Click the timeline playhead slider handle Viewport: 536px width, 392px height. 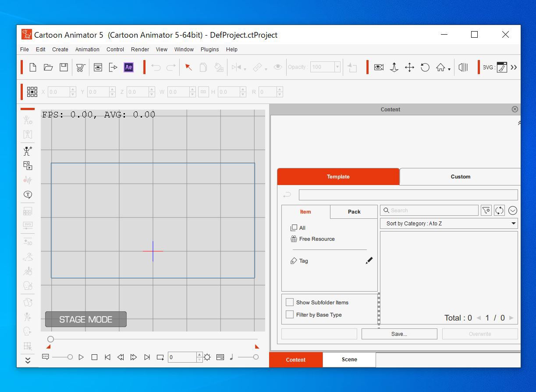click(x=50, y=339)
